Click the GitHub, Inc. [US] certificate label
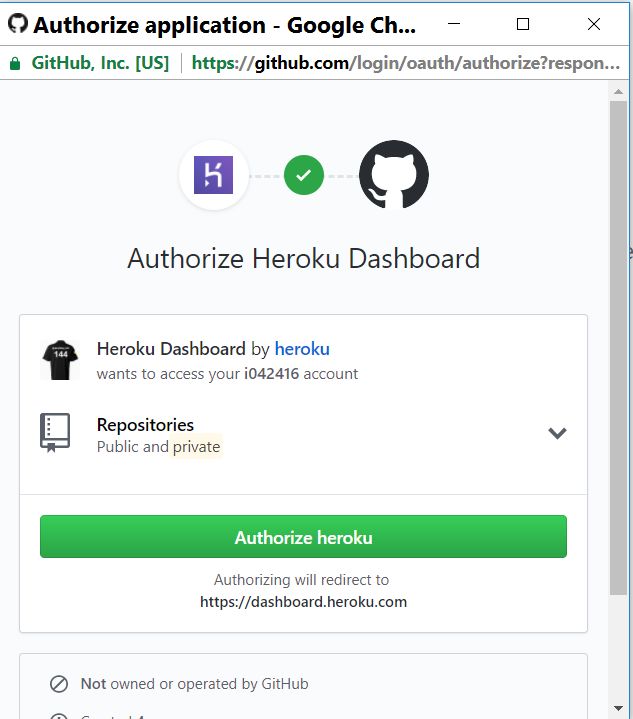The image size is (633, 719). pyautogui.click(x=100, y=63)
